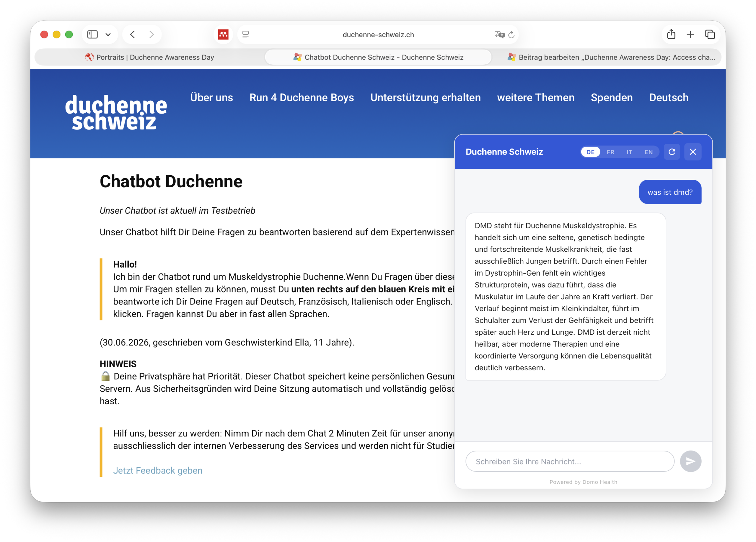
Task: Click the 'Duchenne Schweiz' chat header title
Action: pyautogui.click(x=504, y=152)
